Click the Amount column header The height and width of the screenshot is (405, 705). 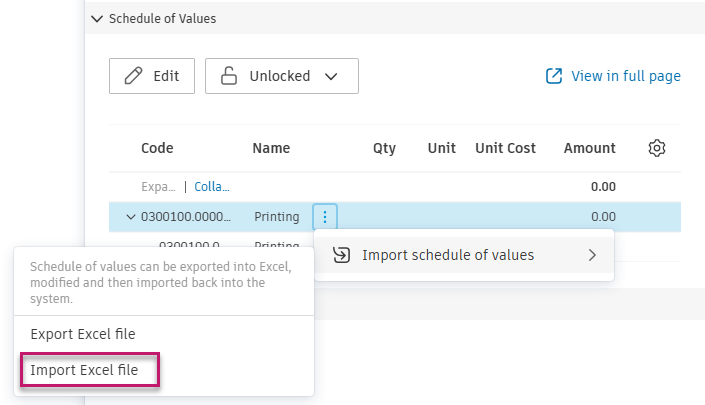point(589,148)
